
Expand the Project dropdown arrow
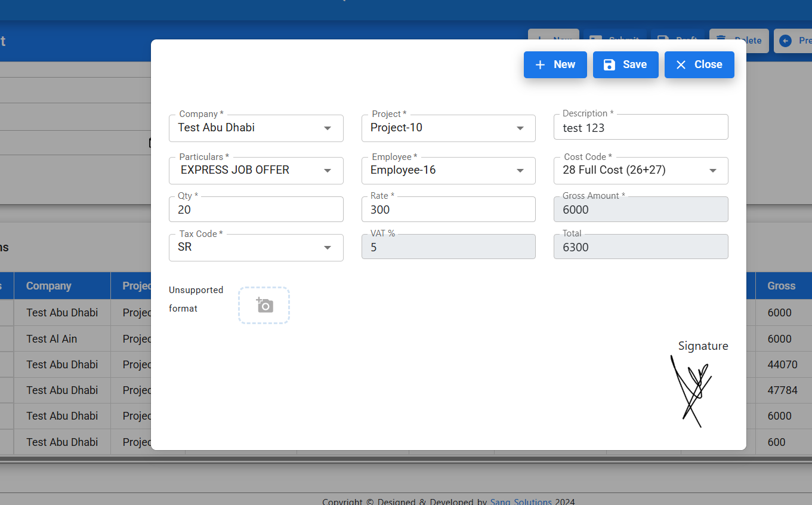[x=520, y=128]
